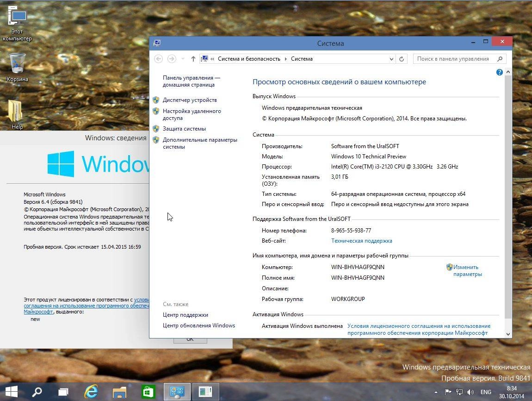Click network tray icon

pyautogui.click(x=459, y=392)
